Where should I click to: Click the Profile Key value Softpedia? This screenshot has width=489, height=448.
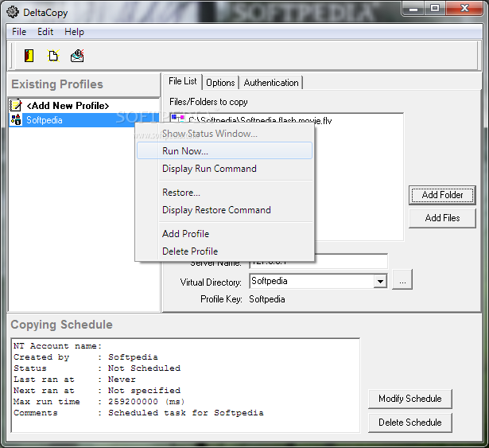tap(267, 299)
